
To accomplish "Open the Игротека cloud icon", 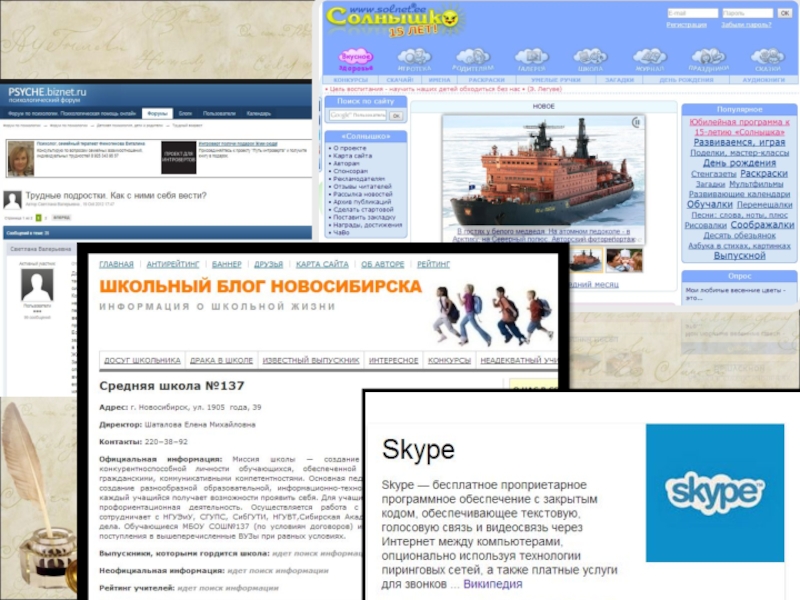I will (x=414, y=60).
